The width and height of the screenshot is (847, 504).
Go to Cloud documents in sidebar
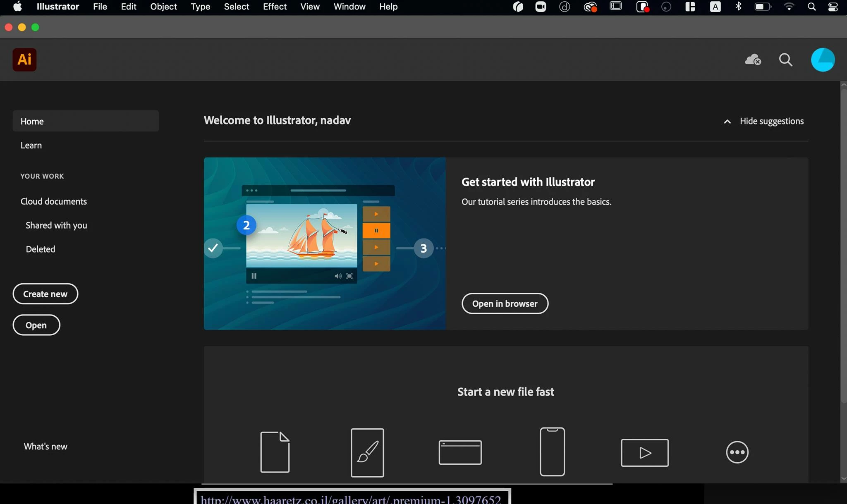[54, 201]
